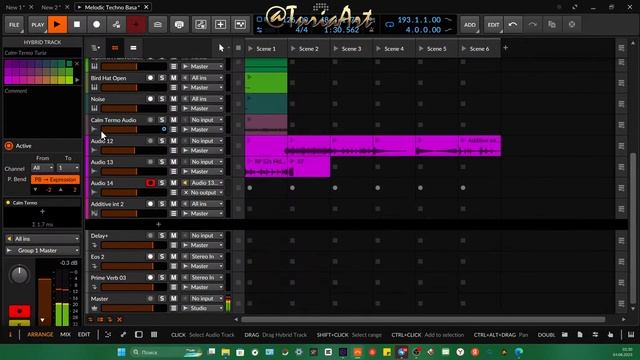Add new track with plus below Additive int 2
The width and height of the screenshot is (640, 360).
tap(158, 224)
